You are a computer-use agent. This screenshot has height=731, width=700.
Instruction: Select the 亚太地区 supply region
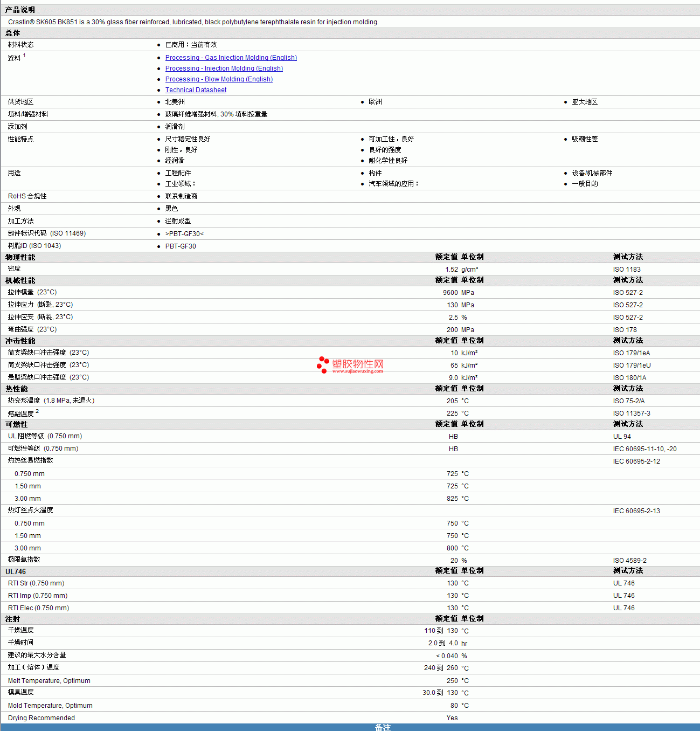pos(585,102)
